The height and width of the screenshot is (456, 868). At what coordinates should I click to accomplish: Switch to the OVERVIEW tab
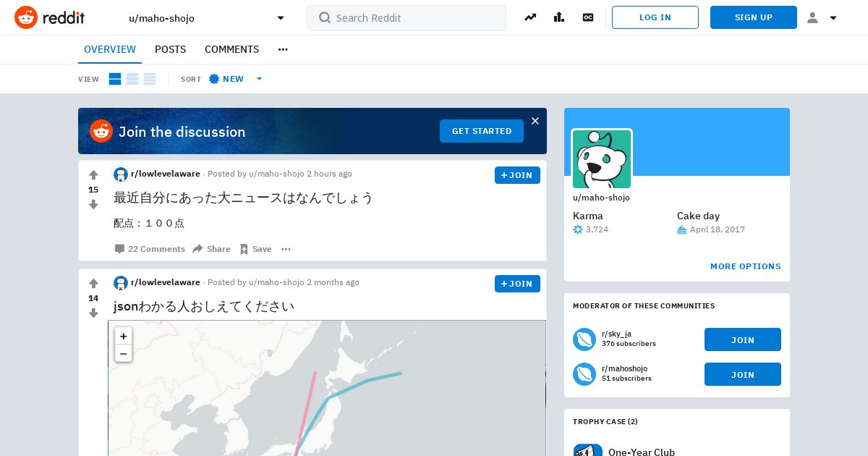coord(110,49)
